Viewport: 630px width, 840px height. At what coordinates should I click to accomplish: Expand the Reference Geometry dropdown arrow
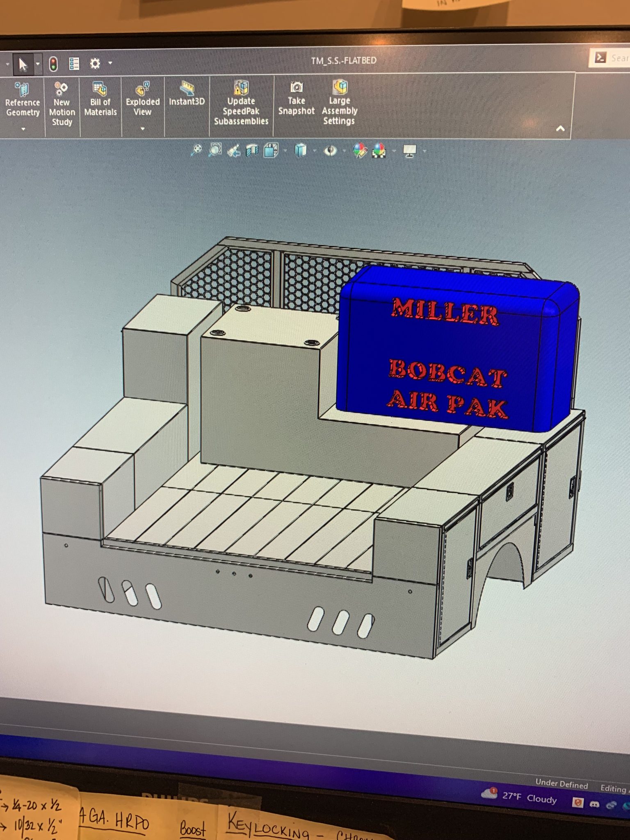(23, 129)
